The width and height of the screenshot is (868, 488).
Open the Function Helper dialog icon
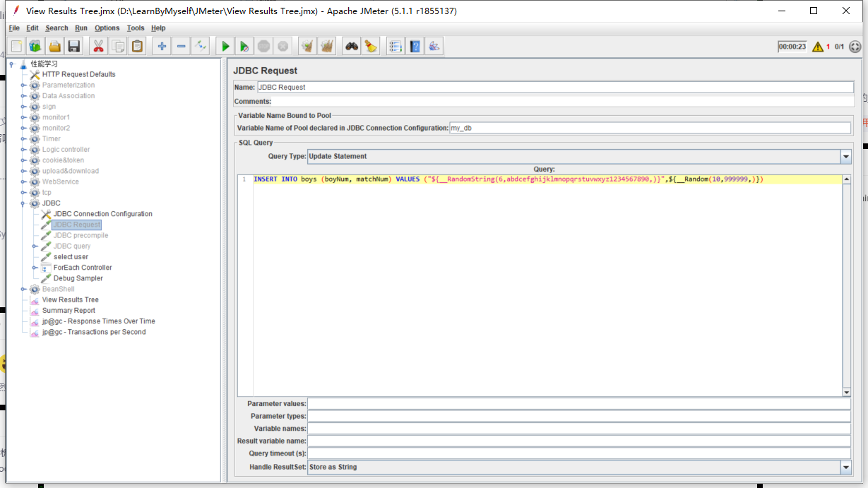click(395, 47)
